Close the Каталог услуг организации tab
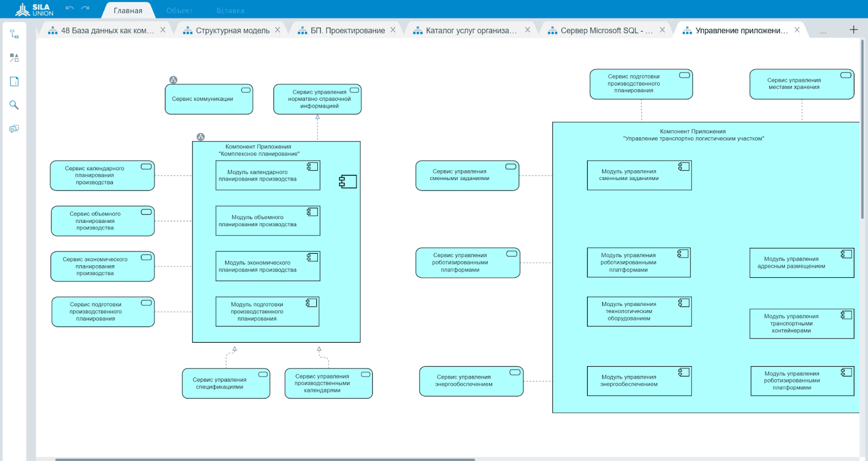868x461 pixels. [x=527, y=30]
